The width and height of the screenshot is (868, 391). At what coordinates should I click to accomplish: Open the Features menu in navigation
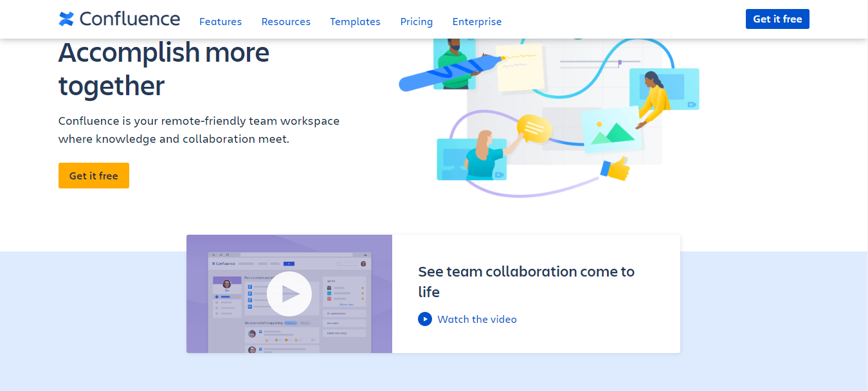tap(221, 22)
